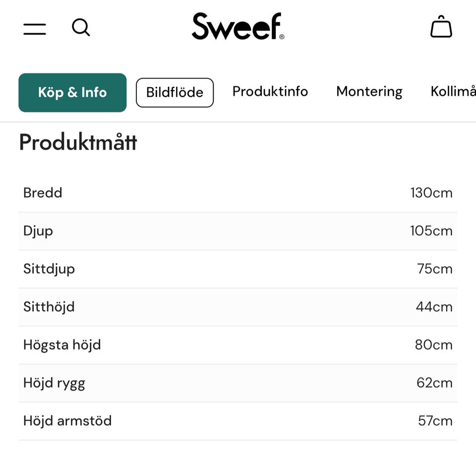Click the Höjd rygg row label
Image resolution: width=476 pixels, height=455 pixels.
[54, 383]
